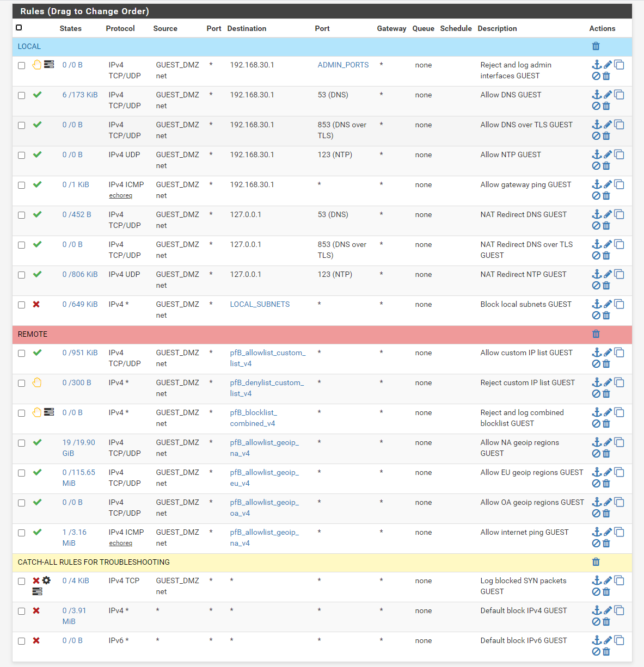The width and height of the screenshot is (644, 667).
Task: Delete the Allow DNS over TLS GUEST rule
Action: click(606, 136)
